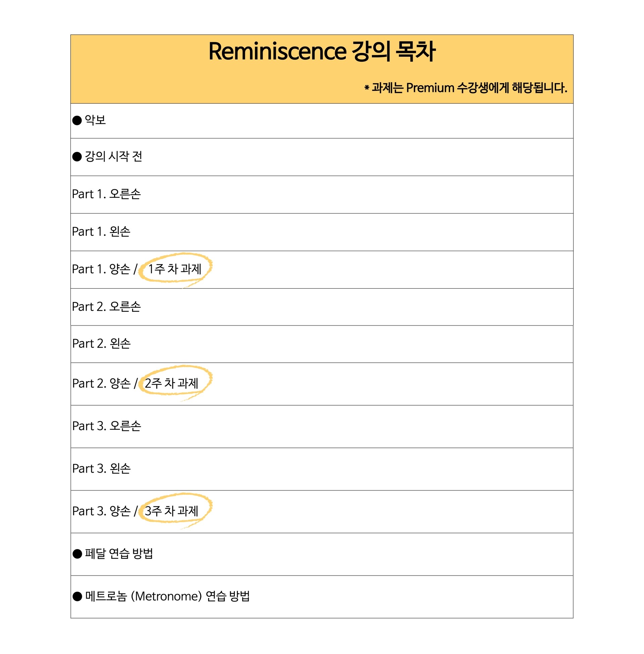The width and height of the screenshot is (644, 654).
Task: Click the Part 2. 양손 text
Action: 102,383
